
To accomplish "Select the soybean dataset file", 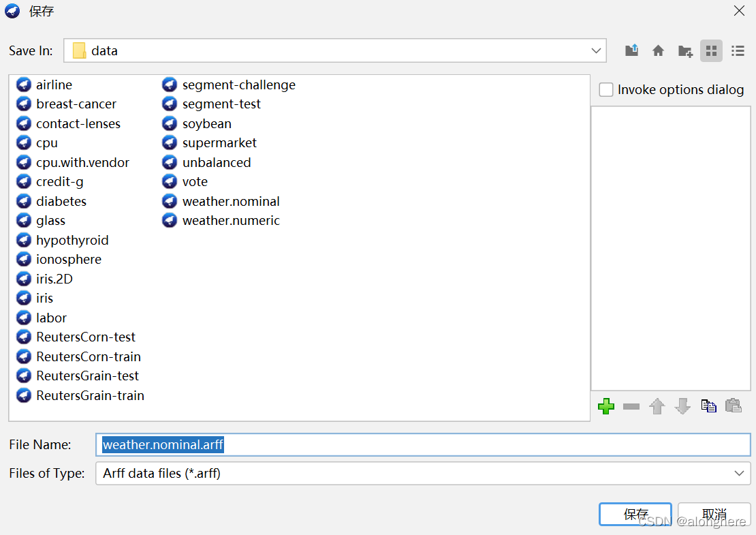I will coord(206,124).
